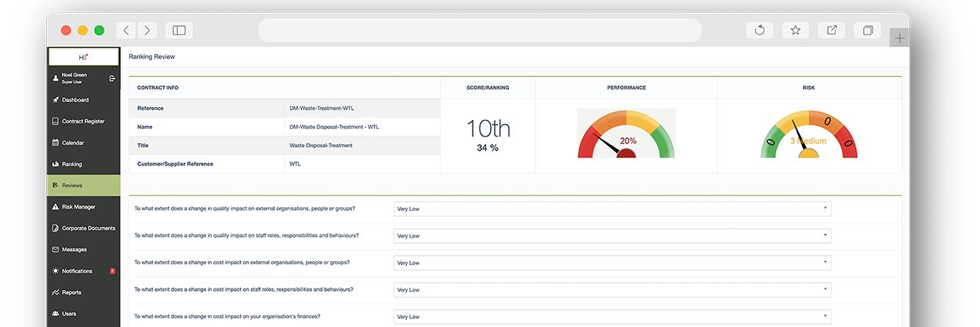Click the SCORE/RANKING column header
This screenshot has width=980, height=327.
coord(488,88)
